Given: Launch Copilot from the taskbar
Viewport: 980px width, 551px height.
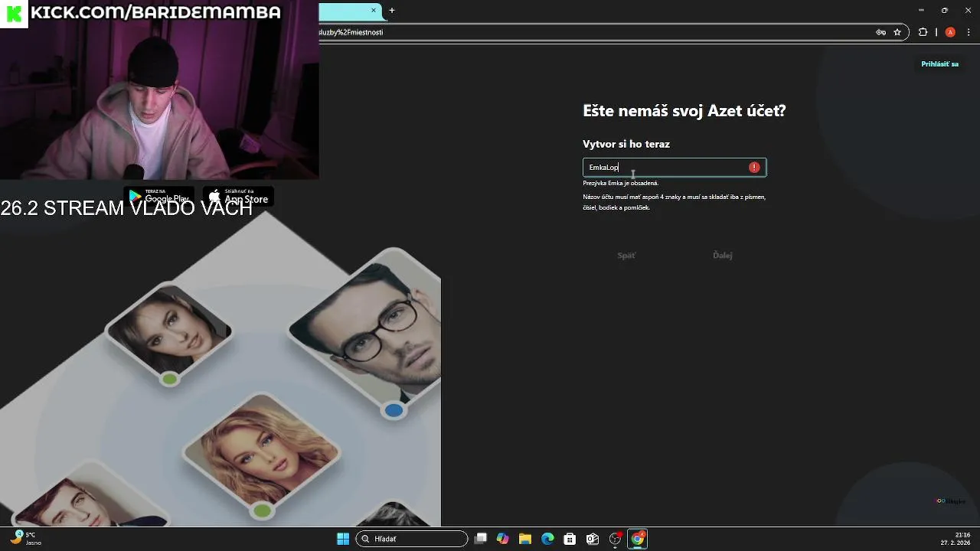Looking at the screenshot, I should [x=503, y=539].
